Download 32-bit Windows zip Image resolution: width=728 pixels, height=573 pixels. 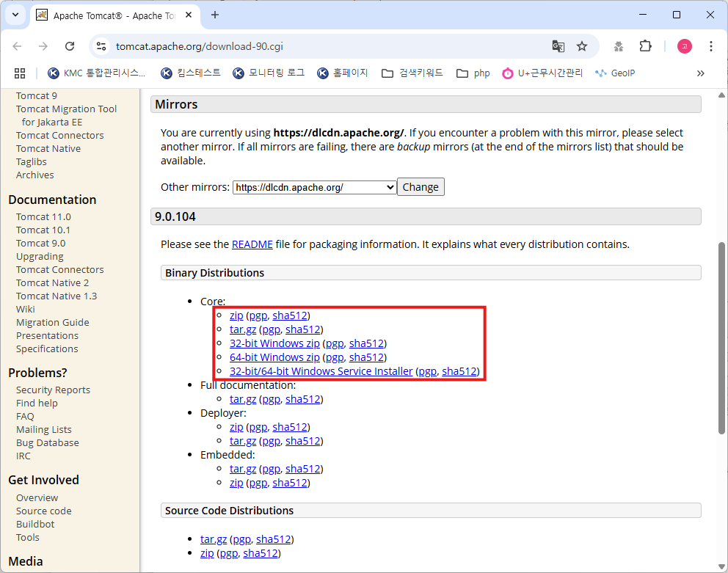(x=274, y=343)
